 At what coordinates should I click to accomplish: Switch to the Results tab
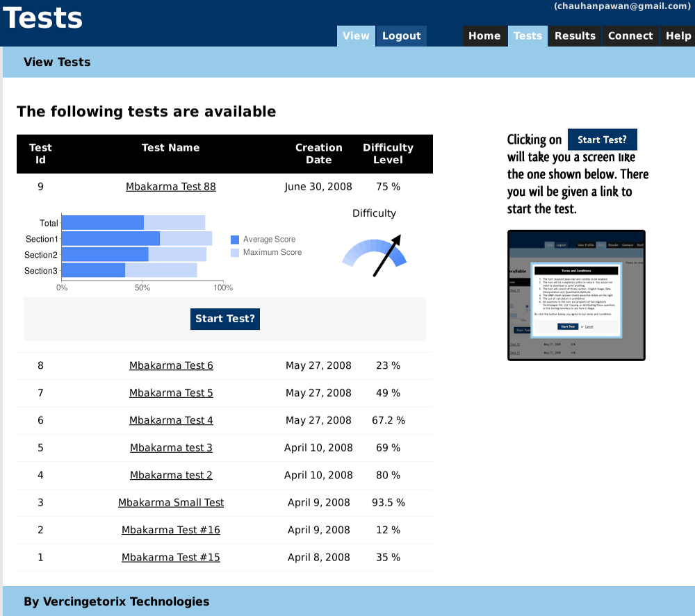point(575,36)
